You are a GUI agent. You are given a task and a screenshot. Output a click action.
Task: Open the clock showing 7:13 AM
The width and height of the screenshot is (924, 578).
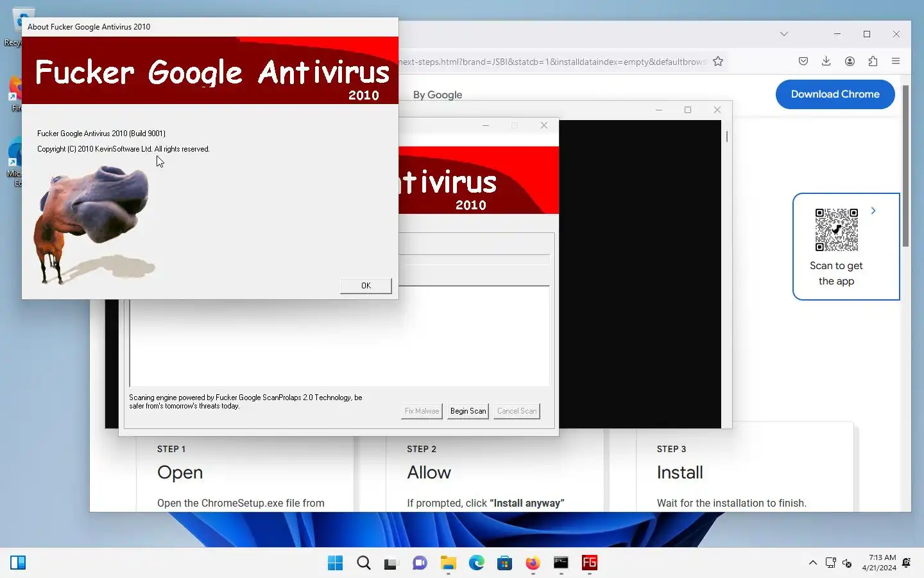[x=879, y=563]
